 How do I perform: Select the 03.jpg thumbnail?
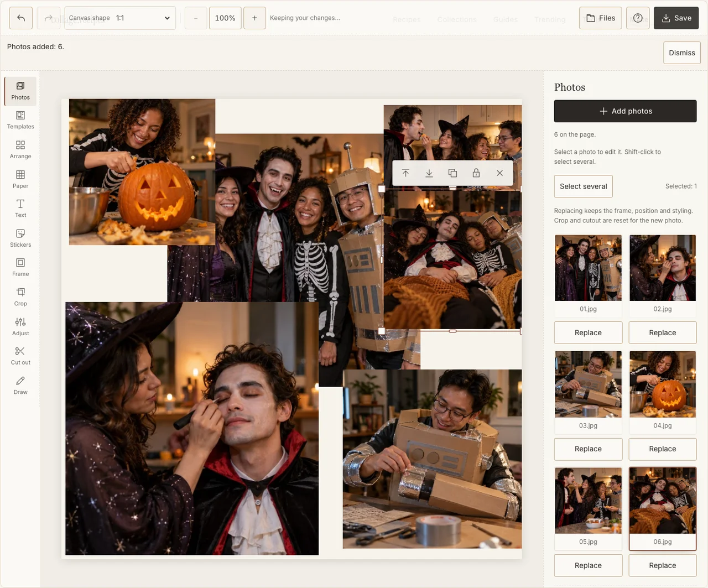click(589, 384)
